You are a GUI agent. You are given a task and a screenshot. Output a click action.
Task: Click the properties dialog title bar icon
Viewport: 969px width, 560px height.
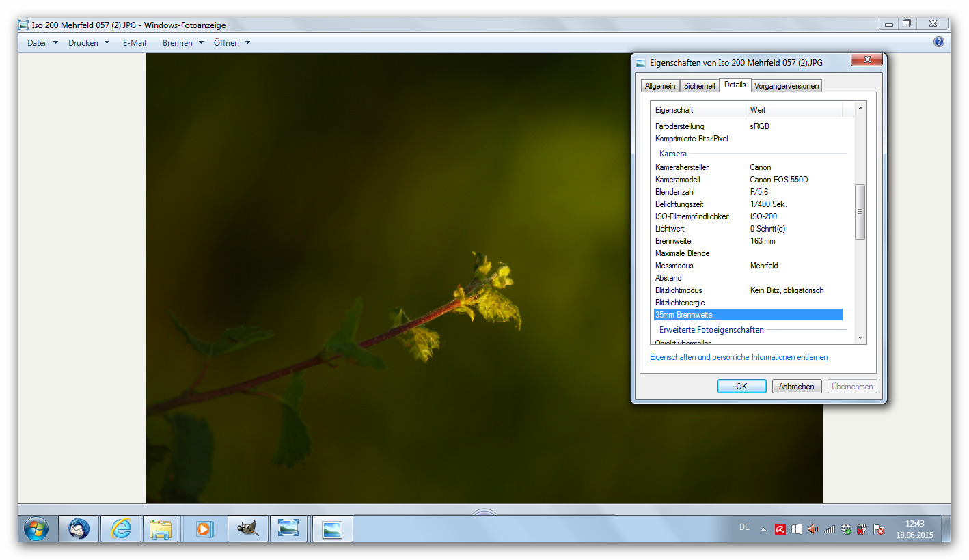[x=640, y=63]
